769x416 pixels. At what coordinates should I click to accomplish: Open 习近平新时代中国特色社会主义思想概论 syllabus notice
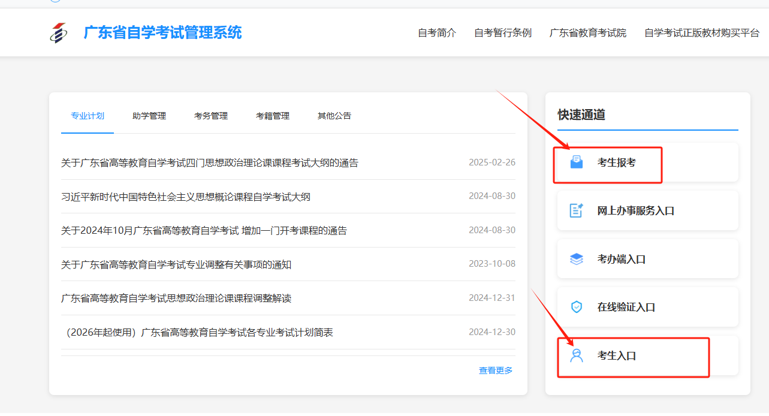pos(185,197)
